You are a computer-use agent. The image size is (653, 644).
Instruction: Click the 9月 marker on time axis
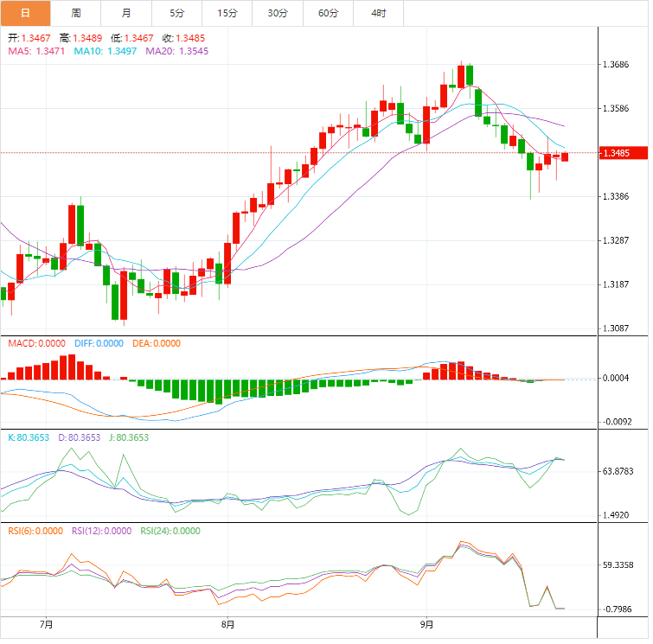pyautogui.click(x=426, y=623)
